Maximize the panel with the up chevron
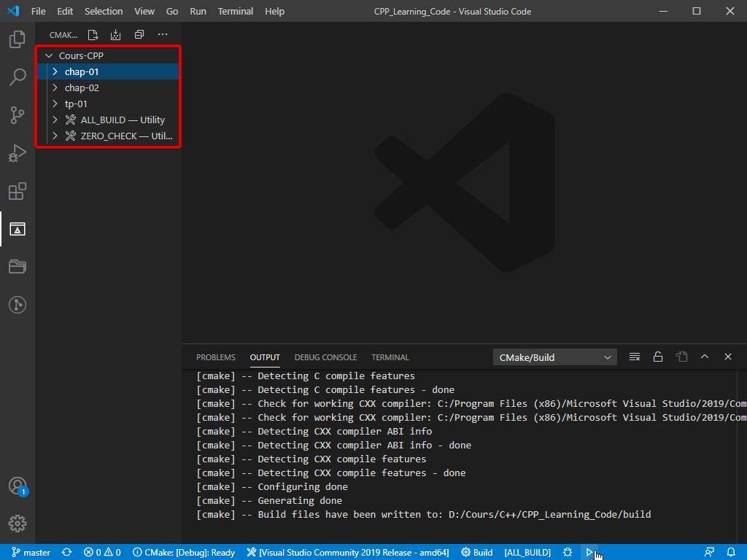The image size is (747, 560). [x=705, y=357]
